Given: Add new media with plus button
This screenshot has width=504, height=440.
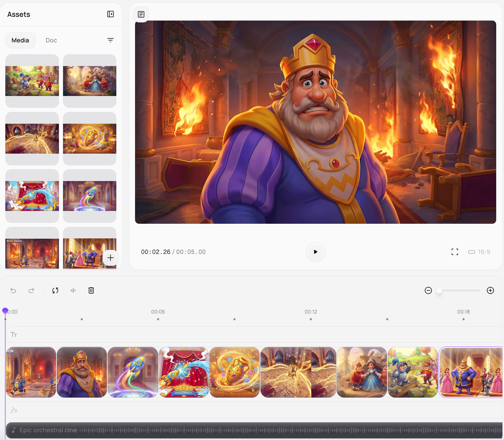Looking at the screenshot, I should pos(110,258).
